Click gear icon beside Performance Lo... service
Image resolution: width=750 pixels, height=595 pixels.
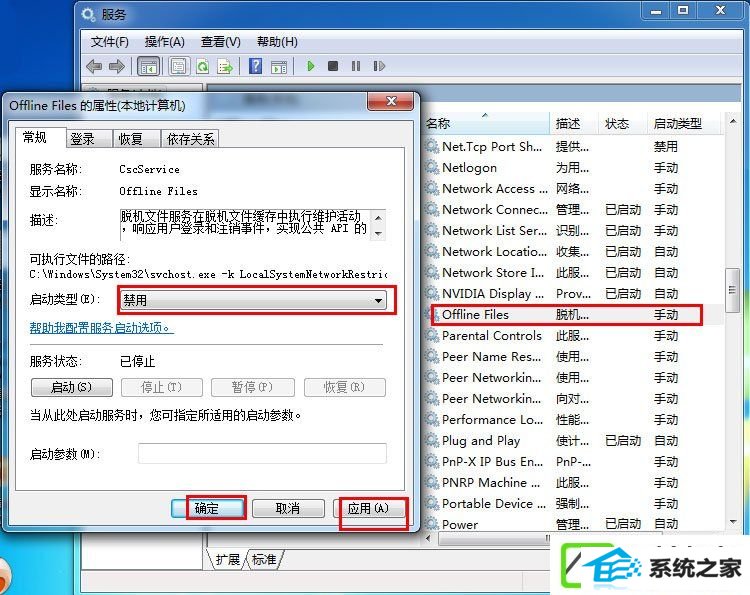(x=432, y=419)
